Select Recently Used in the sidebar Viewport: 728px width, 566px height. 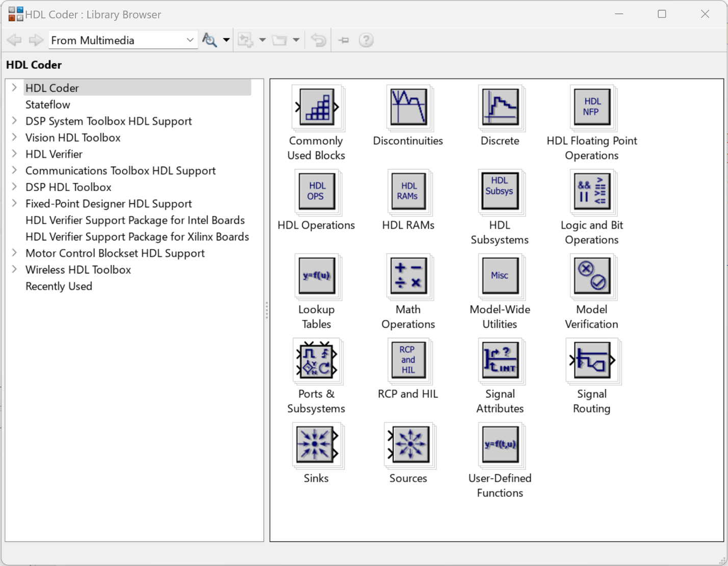point(59,286)
